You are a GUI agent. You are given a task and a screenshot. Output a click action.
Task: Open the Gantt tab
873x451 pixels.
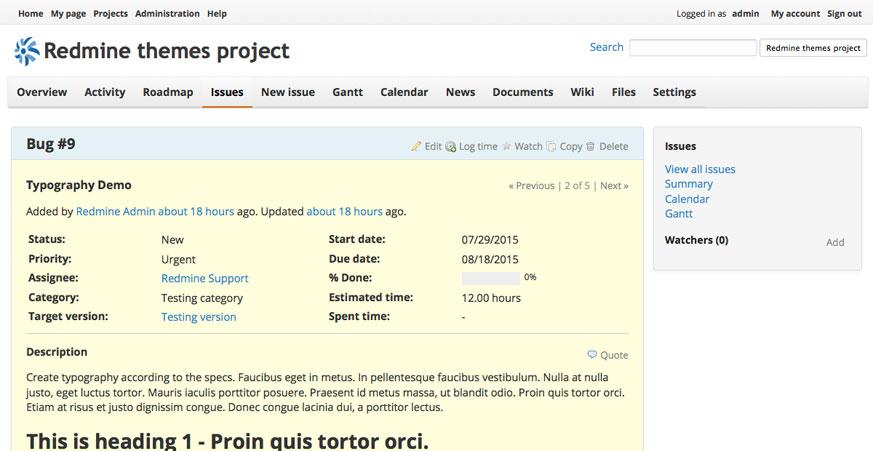point(347,92)
